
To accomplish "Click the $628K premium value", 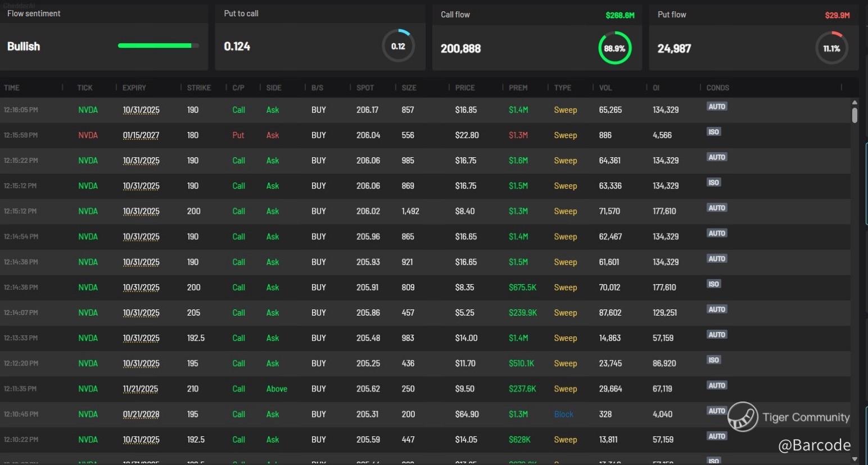I will click(x=520, y=440).
